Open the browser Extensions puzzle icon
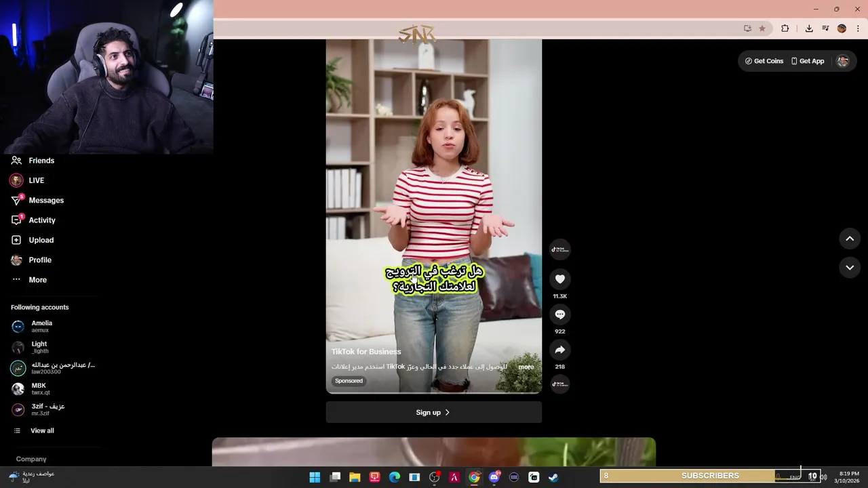The width and height of the screenshot is (868, 488). tap(785, 28)
